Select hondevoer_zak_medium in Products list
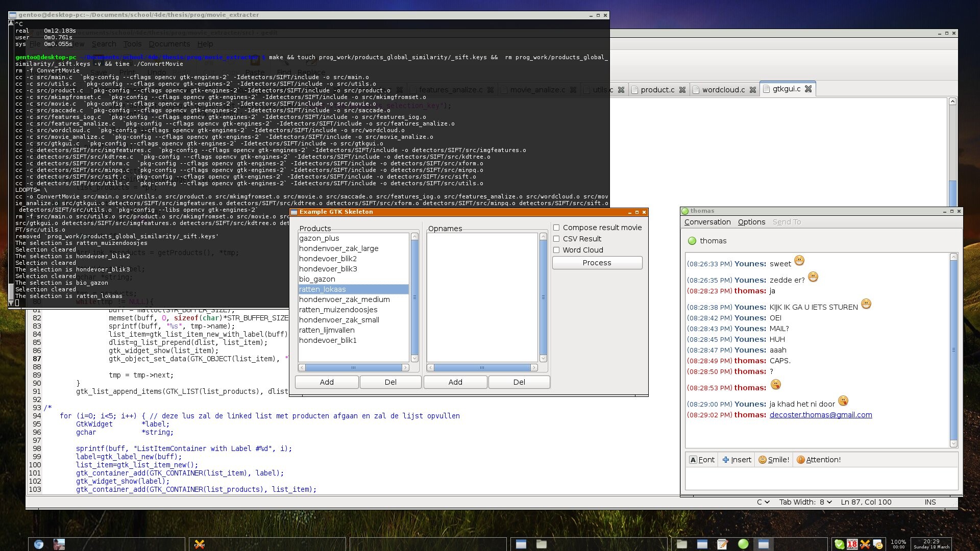 (x=344, y=299)
